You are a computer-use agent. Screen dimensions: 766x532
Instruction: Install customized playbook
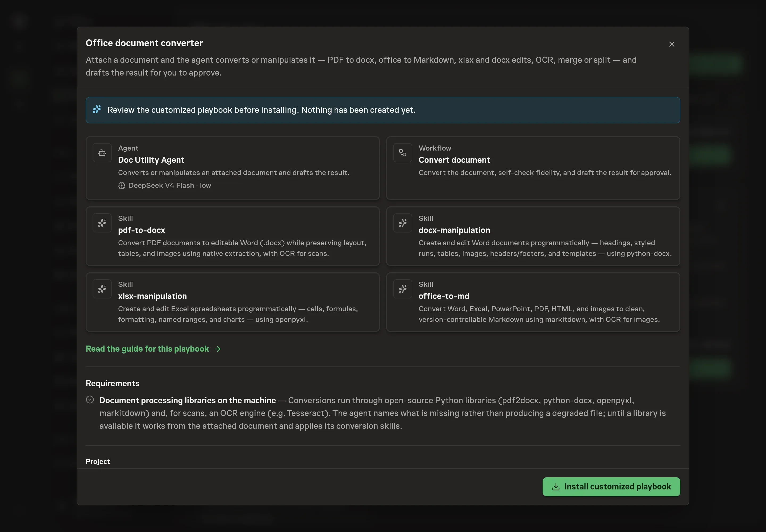coord(611,487)
